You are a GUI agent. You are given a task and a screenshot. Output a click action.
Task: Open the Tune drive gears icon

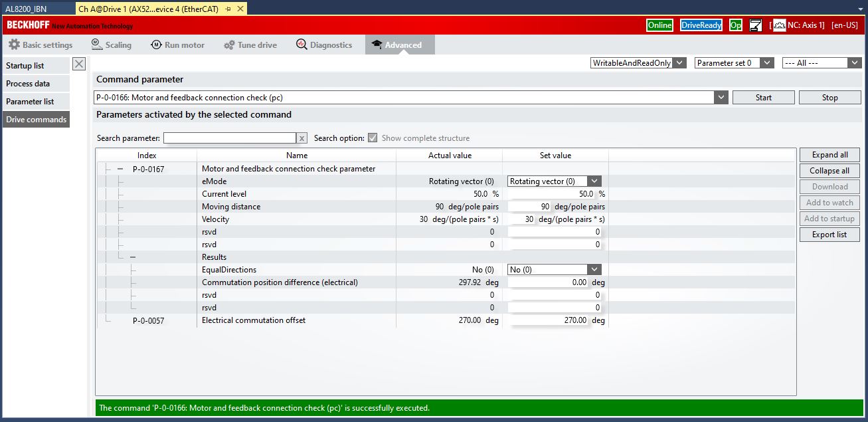click(229, 45)
